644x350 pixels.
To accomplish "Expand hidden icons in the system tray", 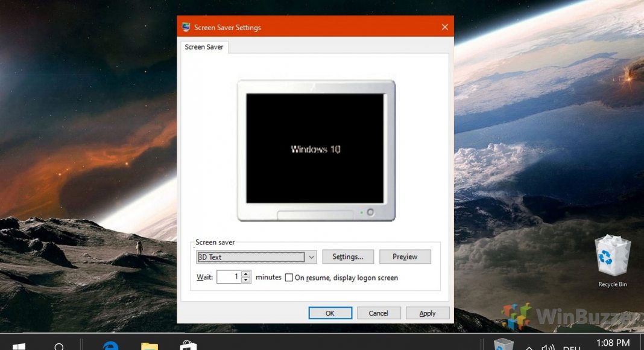I will click(528, 347).
